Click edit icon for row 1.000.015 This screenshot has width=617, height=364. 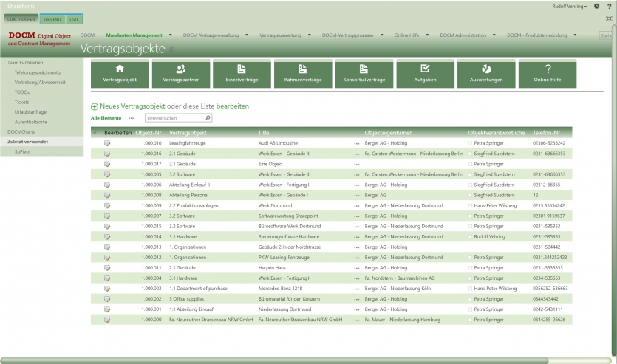point(107,227)
